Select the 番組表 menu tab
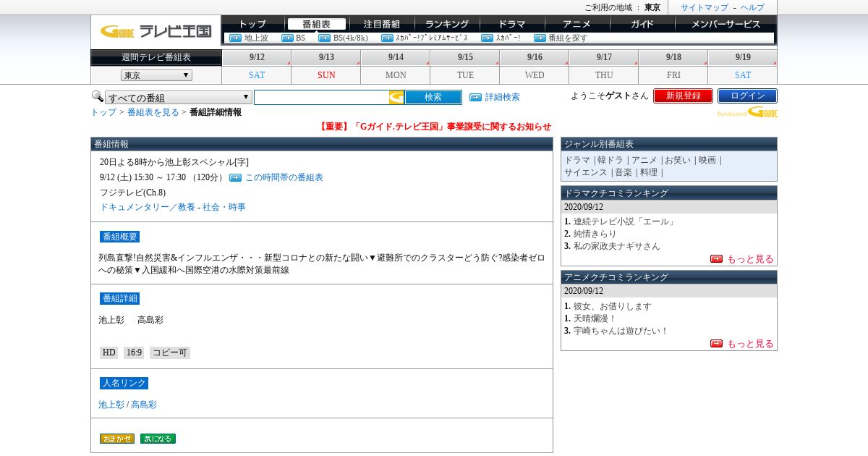This screenshot has height=456, width=868. click(316, 24)
